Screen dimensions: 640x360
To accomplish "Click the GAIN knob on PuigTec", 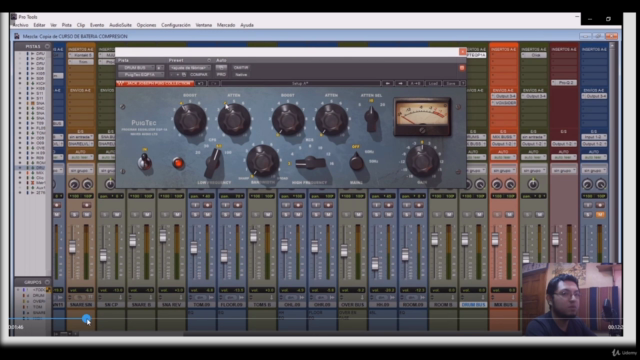I will 422,161.
